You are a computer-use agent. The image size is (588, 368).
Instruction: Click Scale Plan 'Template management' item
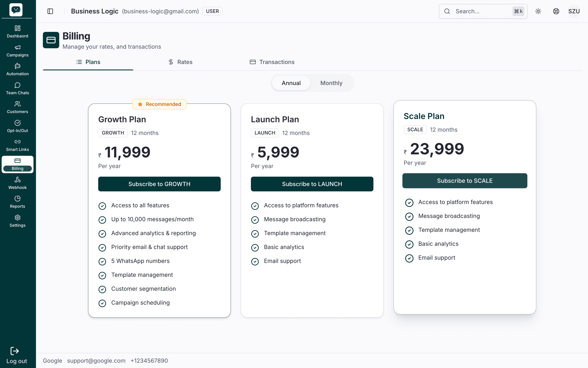click(449, 230)
